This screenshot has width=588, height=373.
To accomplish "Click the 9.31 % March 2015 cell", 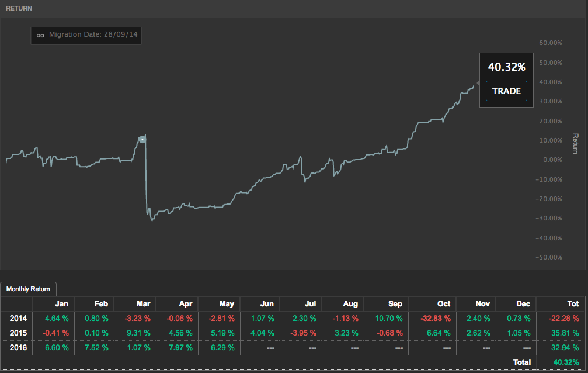I will [138, 333].
